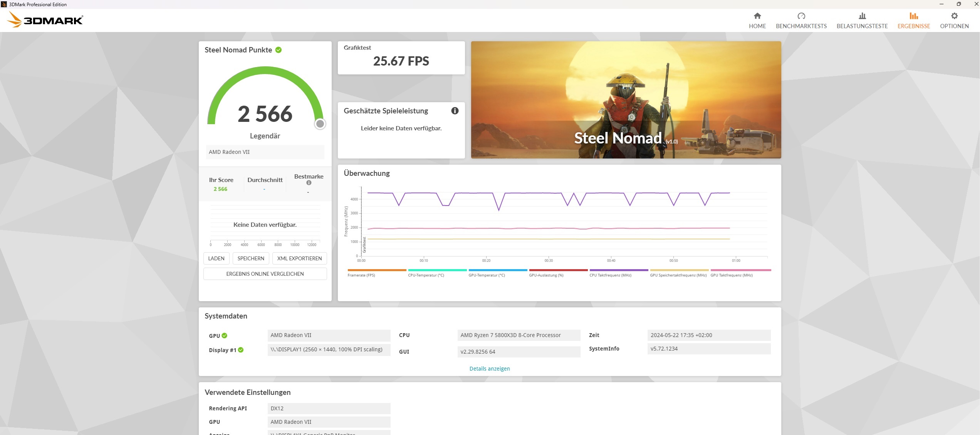
Task: Click the SPEICHERN button
Action: 250,258
